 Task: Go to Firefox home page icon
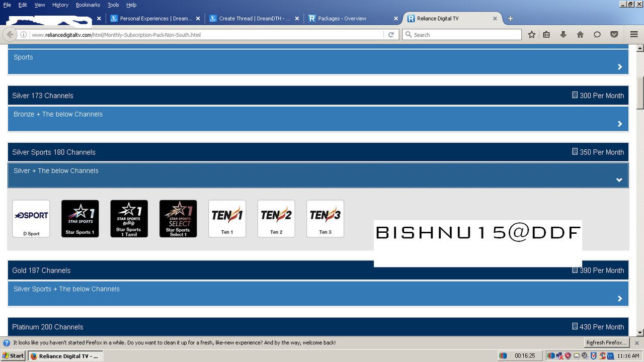580,35
